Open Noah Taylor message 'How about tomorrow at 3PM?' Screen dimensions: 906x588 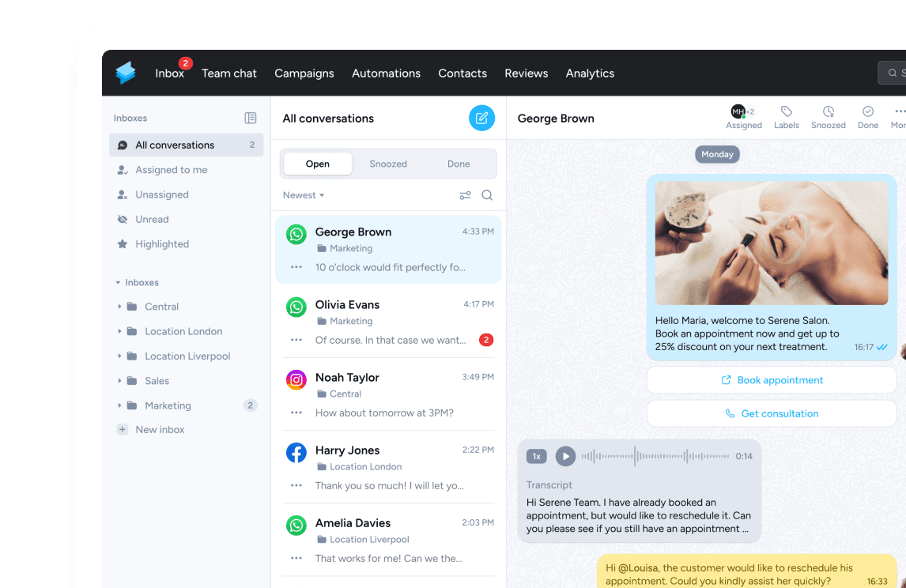384,413
